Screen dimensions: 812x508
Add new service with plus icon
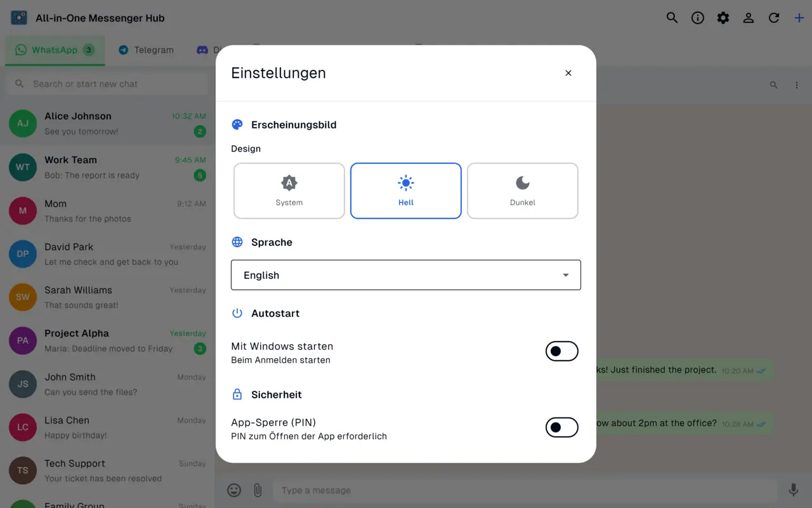(x=799, y=18)
